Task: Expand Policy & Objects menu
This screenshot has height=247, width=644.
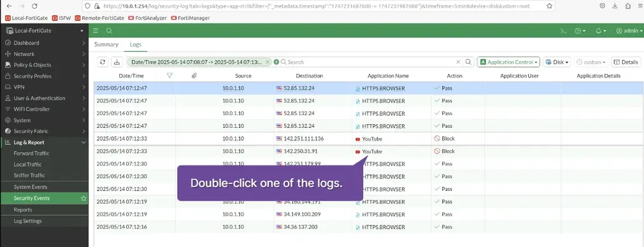Action: [44, 65]
